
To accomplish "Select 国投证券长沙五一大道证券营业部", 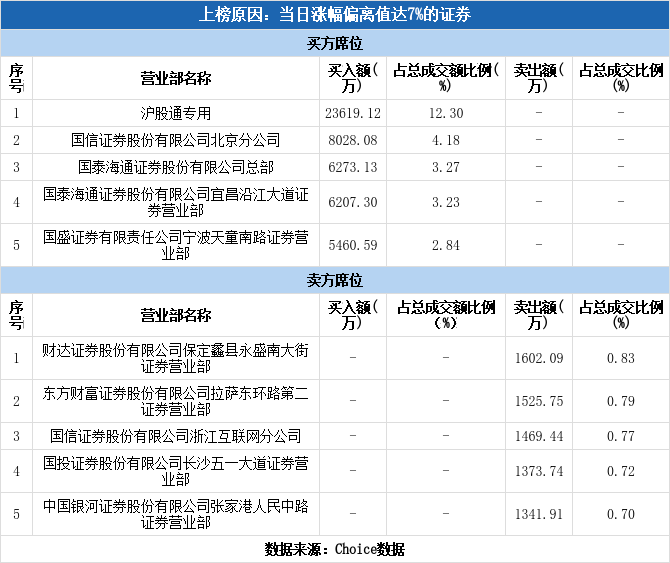I will point(176,471).
